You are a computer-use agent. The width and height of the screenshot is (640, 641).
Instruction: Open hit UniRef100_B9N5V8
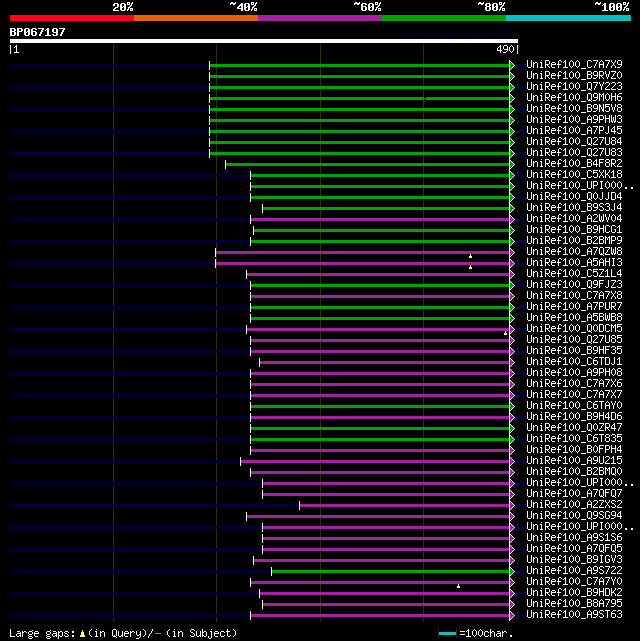tap(574, 109)
